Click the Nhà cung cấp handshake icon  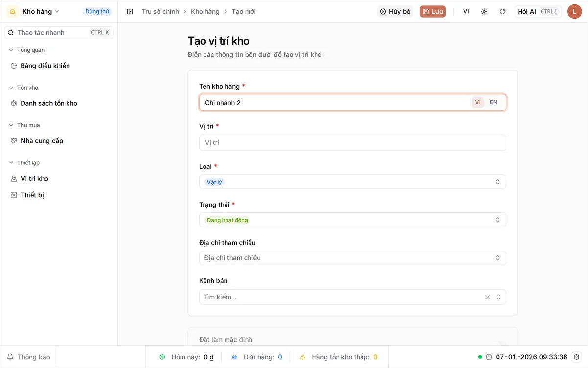pos(14,141)
